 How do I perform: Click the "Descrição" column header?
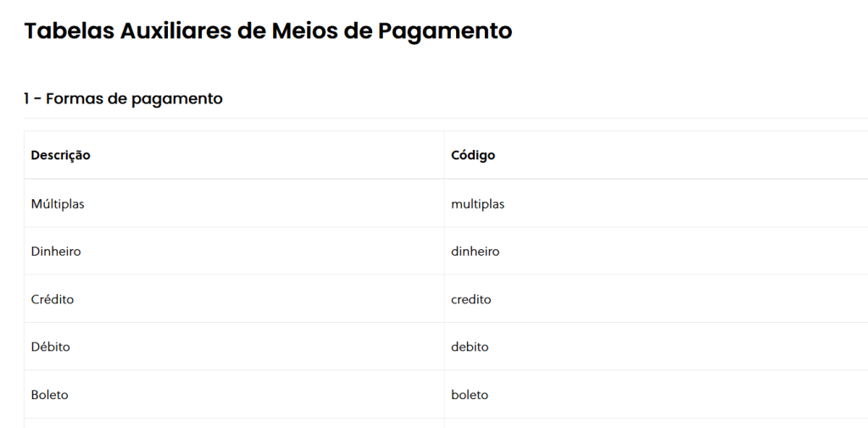pos(61,156)
